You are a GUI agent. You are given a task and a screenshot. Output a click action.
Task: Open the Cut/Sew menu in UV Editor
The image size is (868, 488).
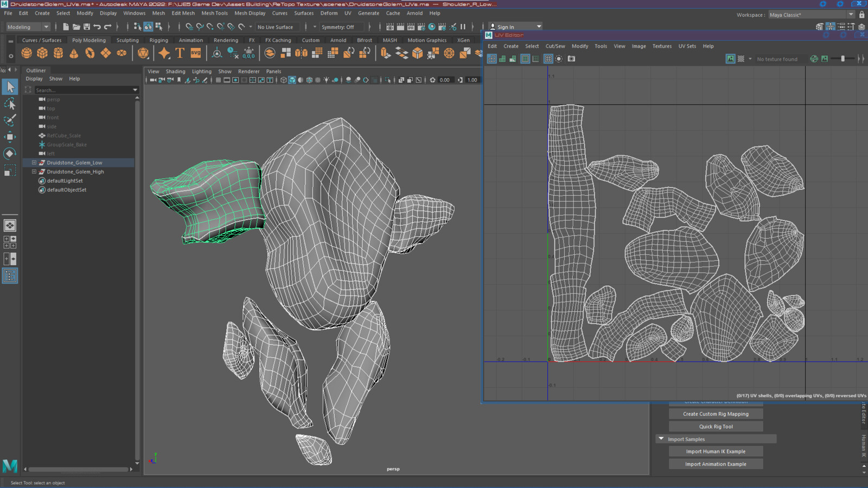(555, 46)
